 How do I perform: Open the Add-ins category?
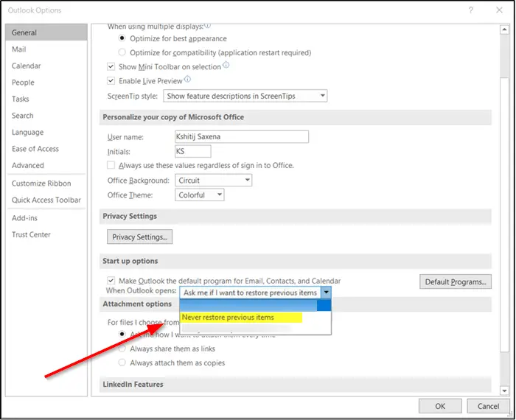pyautogui.click(x=46, y=217)
